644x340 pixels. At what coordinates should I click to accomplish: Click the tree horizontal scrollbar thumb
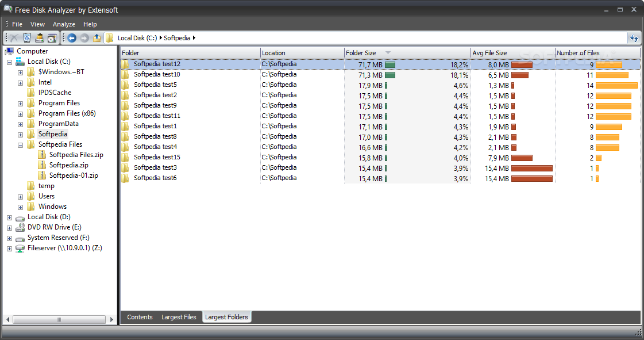tap(59, 319)
